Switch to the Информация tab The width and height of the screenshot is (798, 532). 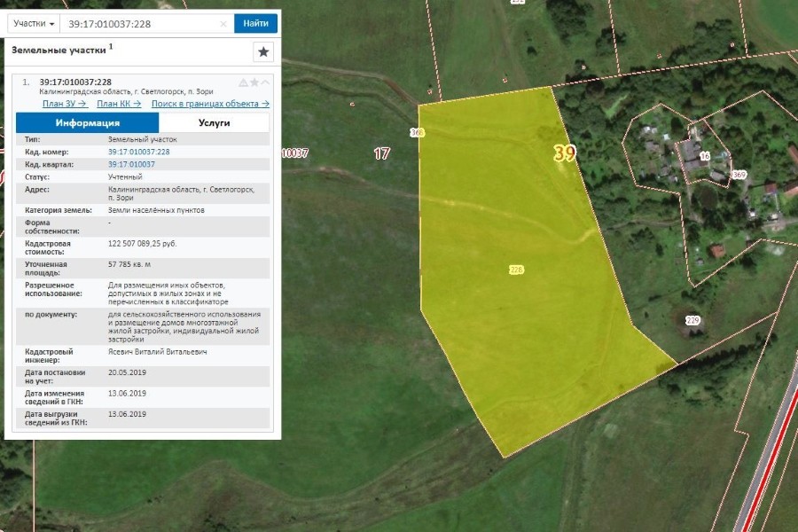pyautogui.click(x=87, y=123)
